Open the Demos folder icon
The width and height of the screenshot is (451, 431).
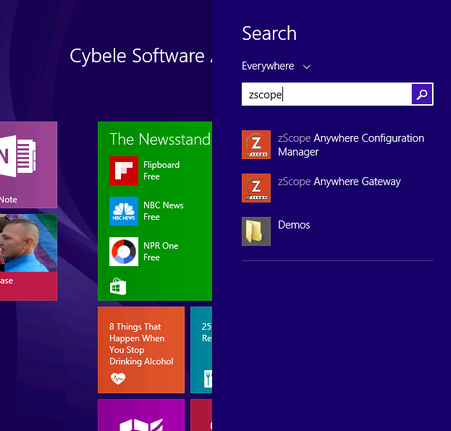(256, 231)
